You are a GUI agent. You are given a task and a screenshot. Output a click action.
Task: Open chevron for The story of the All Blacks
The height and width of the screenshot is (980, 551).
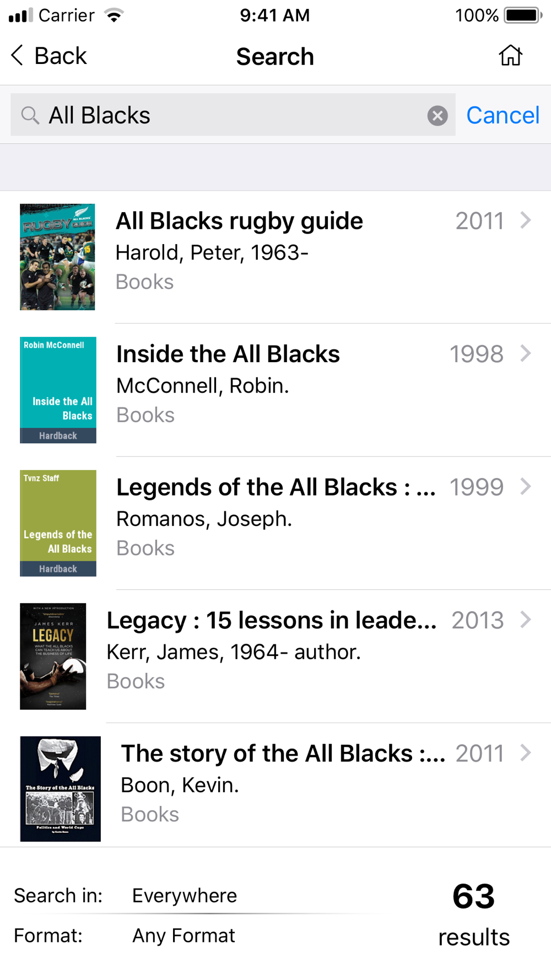[526, 752]
